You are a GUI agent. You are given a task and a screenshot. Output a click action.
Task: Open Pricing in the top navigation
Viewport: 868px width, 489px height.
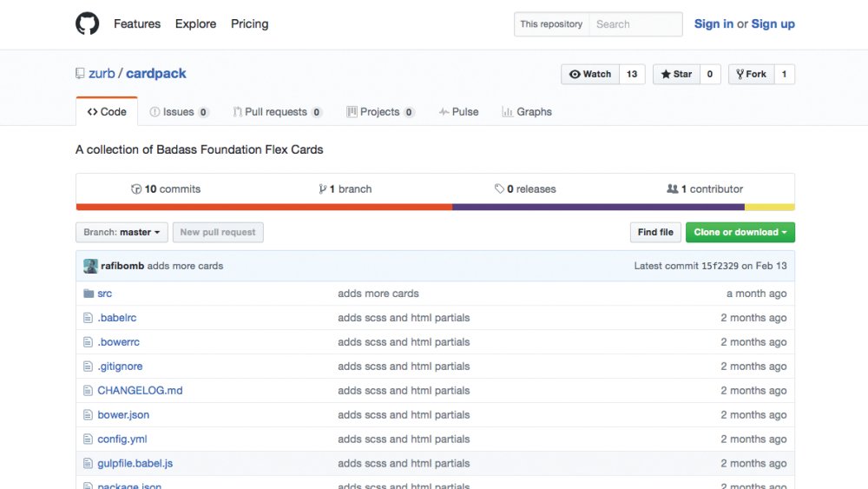coord(250,23)
